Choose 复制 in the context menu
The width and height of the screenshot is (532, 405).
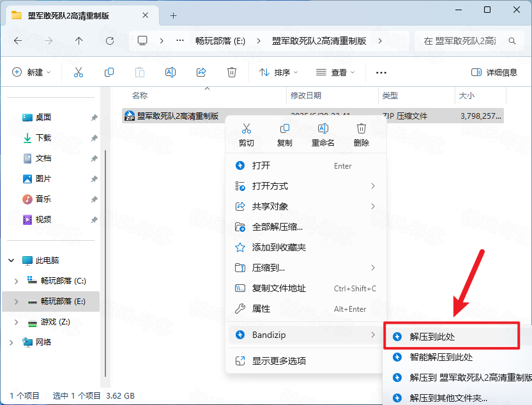point(285,135)
